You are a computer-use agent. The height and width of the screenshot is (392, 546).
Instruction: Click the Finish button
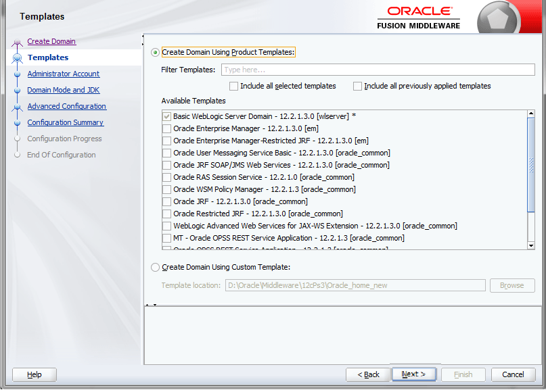tap(463, 374)
